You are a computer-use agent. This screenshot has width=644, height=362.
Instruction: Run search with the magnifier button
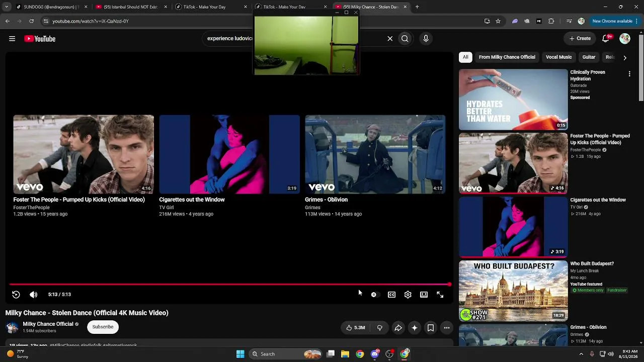click(405, 39)
